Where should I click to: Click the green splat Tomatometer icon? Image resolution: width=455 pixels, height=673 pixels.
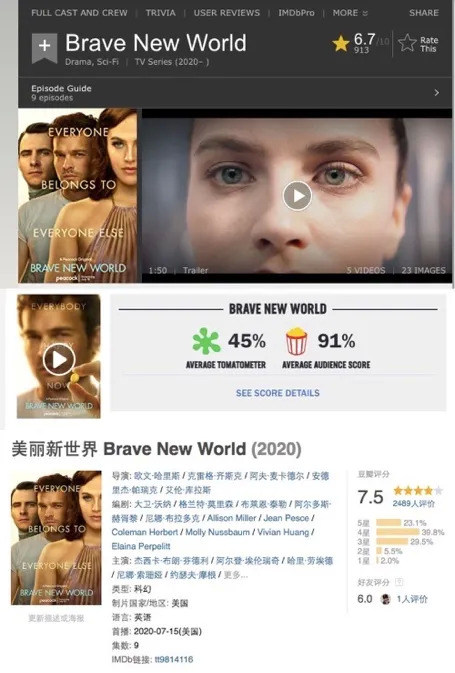(206, 341)
